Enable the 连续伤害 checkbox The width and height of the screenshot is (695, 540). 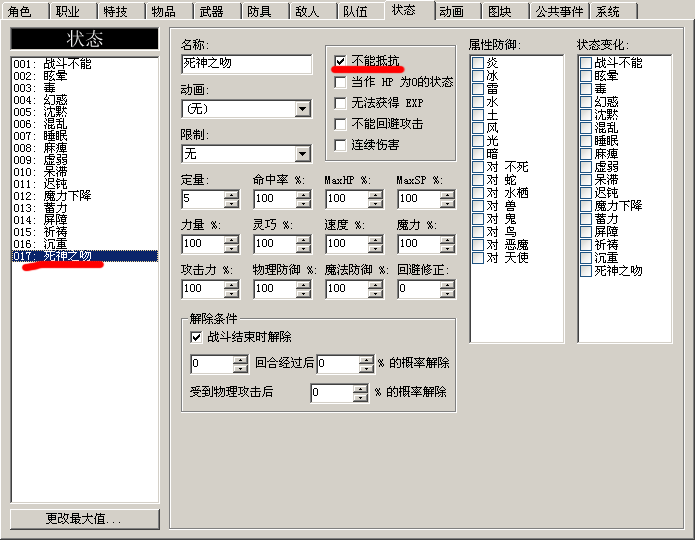click(340, 145)
